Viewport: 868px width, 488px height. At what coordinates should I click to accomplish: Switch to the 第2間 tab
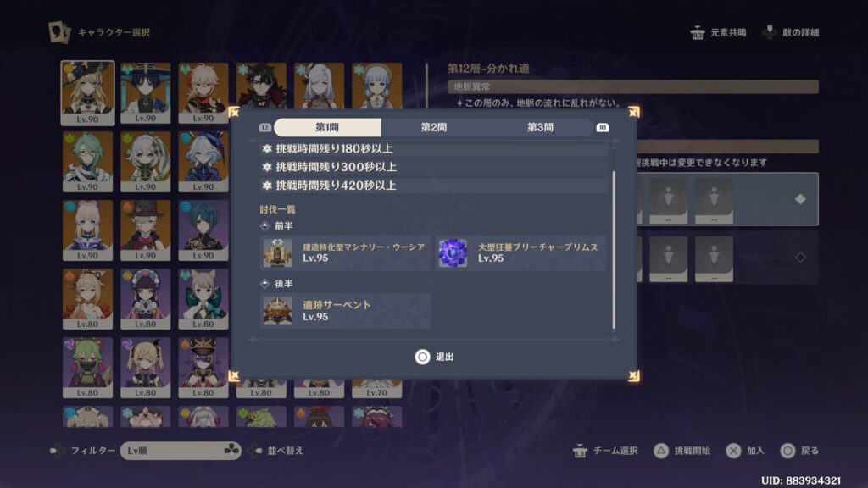tap(433, 127)
